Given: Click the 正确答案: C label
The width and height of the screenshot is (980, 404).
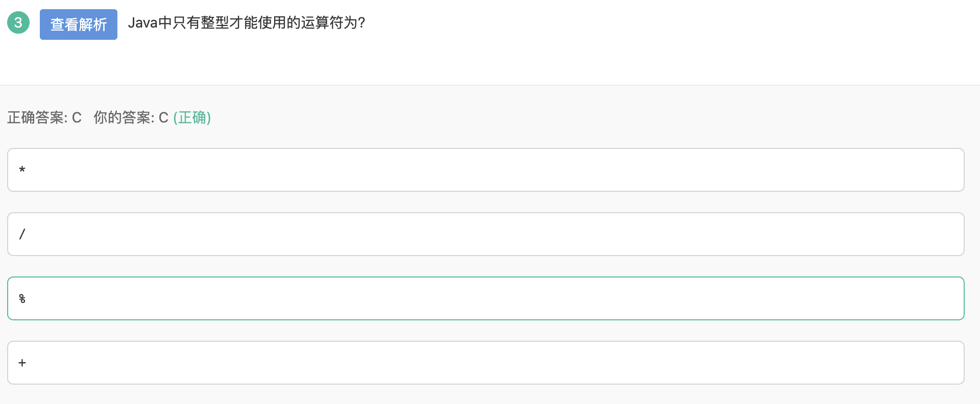Looking at the screenshot, I should (x=44, y=117).
